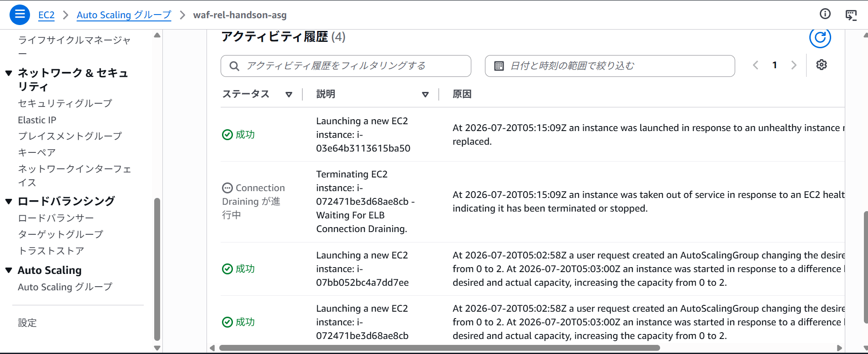Viewport: 868px width, 354px height.
Task: Open activity history preferences gear
Action: click(821, 65)
